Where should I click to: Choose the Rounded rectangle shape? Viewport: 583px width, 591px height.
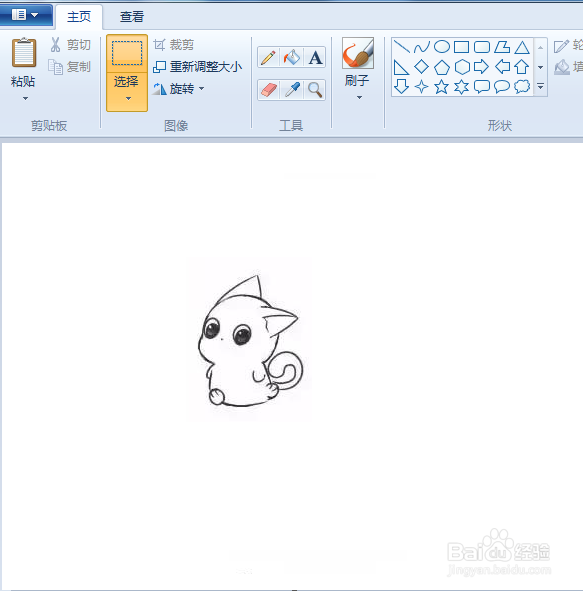482,47
